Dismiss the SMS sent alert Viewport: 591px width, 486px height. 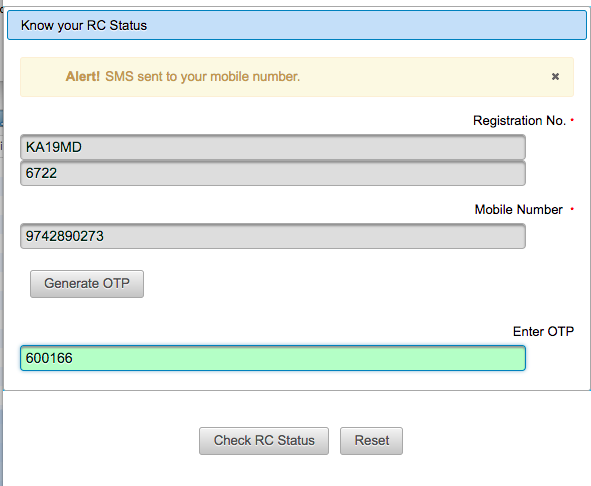click(555, 77)
